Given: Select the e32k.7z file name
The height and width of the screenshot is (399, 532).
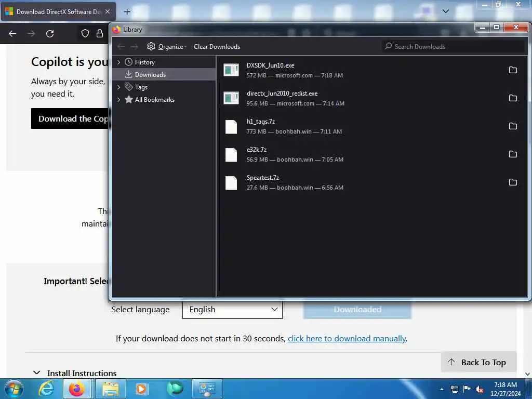Looking at the screenshot, I should [x=257, y=149].
